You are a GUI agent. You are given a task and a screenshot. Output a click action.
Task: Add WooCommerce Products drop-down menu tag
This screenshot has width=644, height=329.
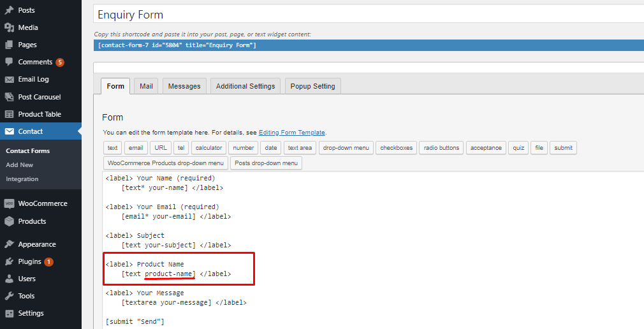165,163
